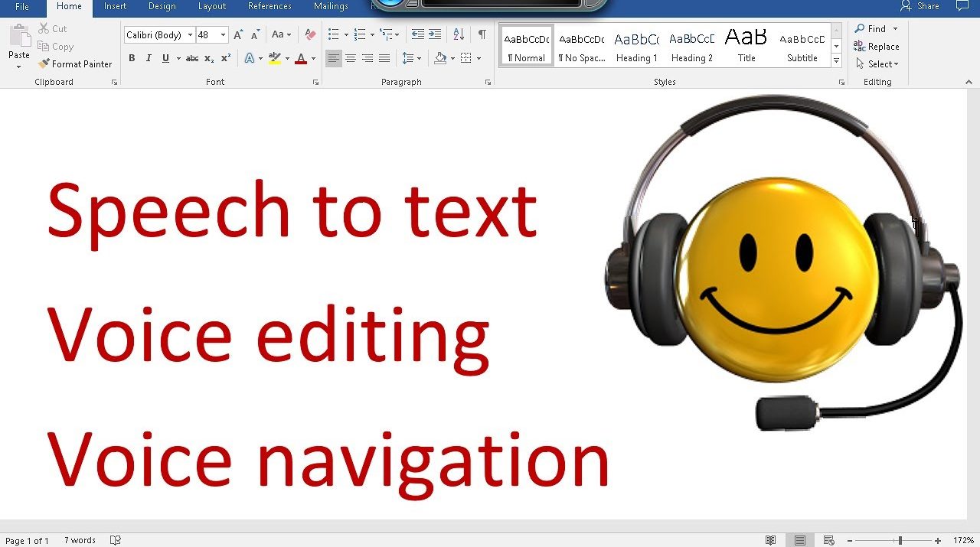Click the Justify alignment icon
980x547 pixels.
point(384,58)
